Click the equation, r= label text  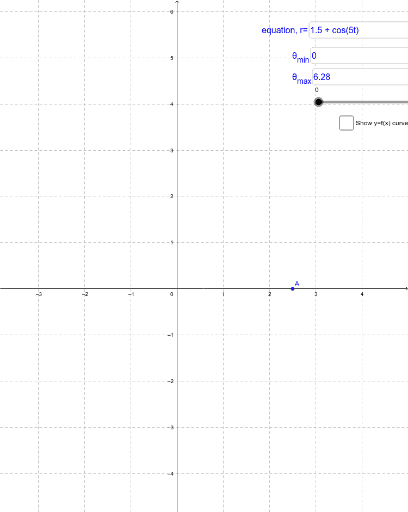click(284, 30)
